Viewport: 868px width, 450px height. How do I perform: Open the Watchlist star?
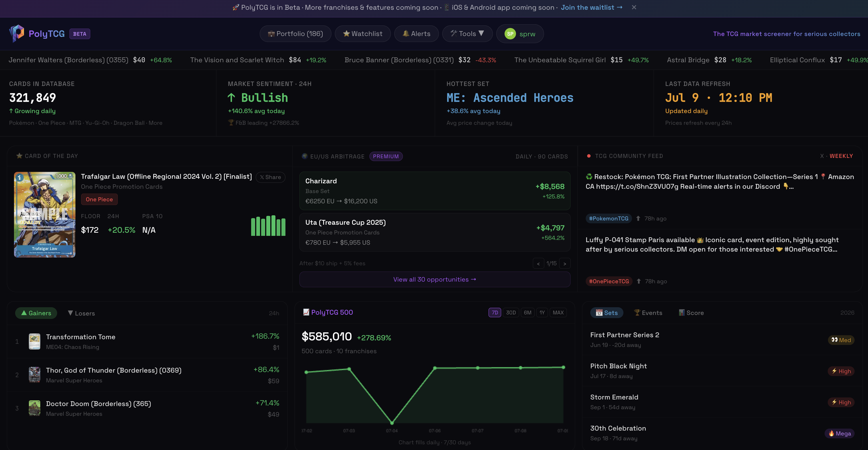pos(363,34)
